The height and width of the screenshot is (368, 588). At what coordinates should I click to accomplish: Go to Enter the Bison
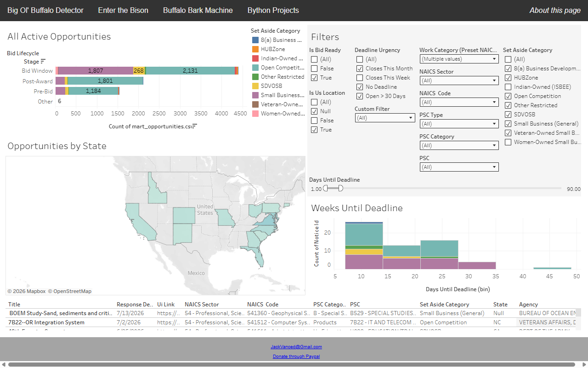tap(123, 10)
